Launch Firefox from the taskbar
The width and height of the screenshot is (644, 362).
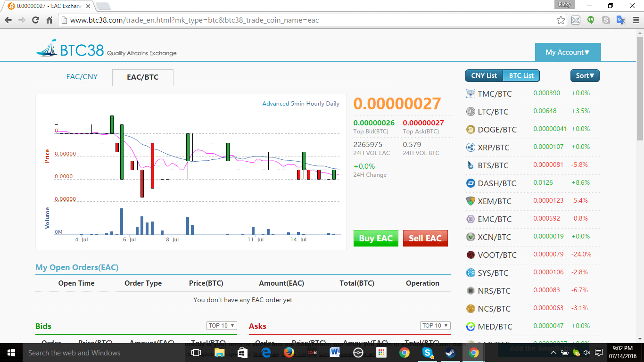coord(289,353)
